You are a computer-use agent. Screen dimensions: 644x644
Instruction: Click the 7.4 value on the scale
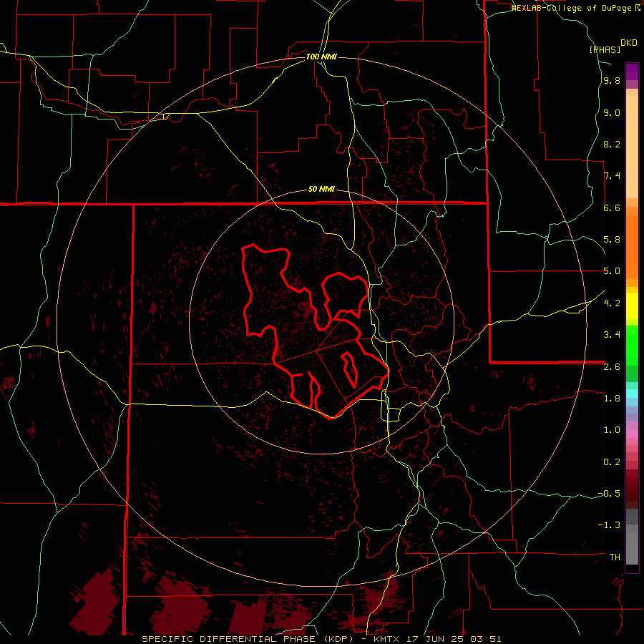click(x=612, y=176)
